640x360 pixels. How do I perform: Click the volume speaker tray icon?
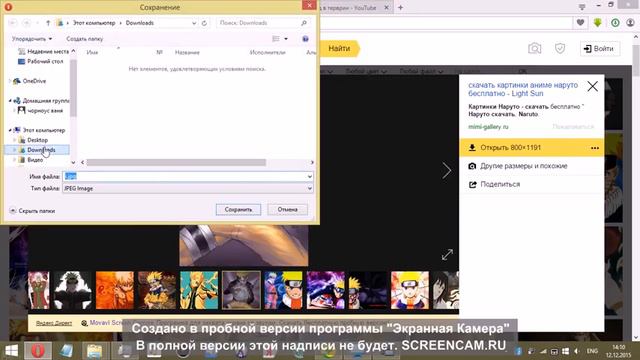pos(577,351)
